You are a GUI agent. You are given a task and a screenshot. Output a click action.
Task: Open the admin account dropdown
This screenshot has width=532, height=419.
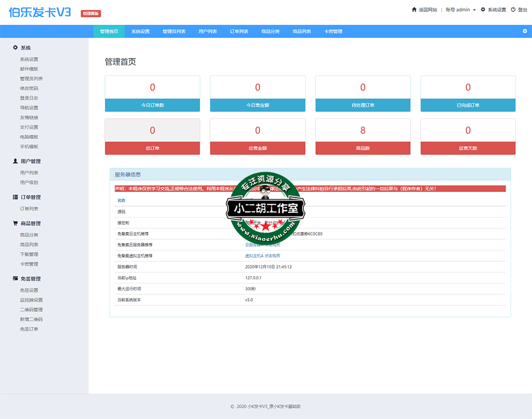[x=461, y=10]
